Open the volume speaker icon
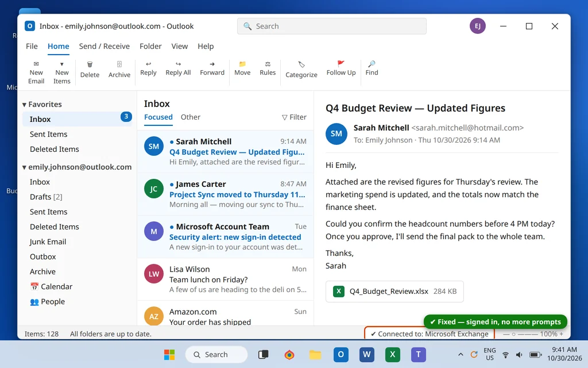Screen dimensions: 588x368 (519, 354)
